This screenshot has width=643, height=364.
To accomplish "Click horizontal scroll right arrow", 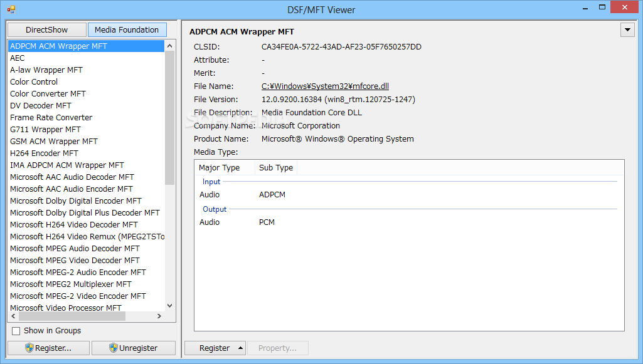I will click(159, 316).
